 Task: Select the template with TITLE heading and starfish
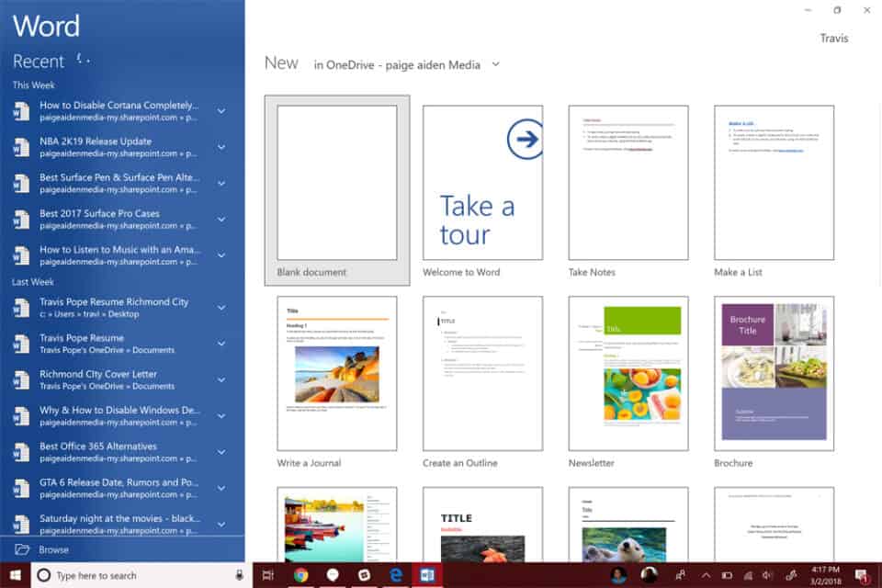pos(482,525)
